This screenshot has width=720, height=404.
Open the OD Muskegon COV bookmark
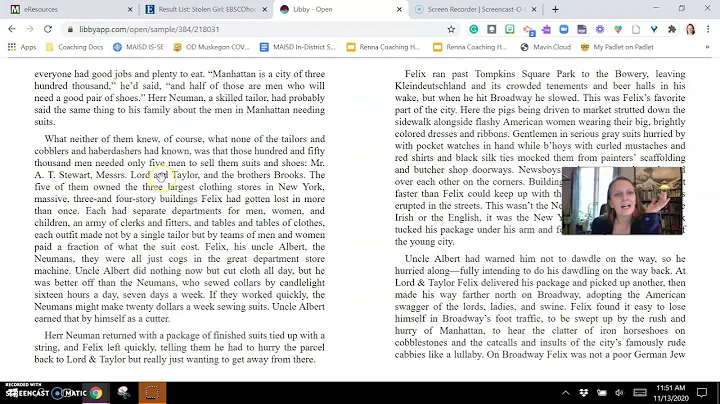click(211, 47)
